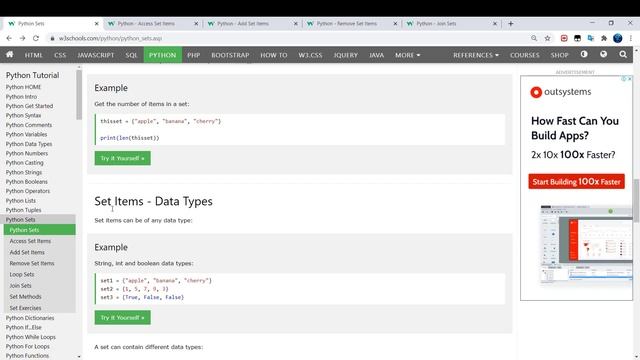Open Python Dictionaries sidebar link
This screenshot has width=640, height=360.
click(x=30, y=318)
